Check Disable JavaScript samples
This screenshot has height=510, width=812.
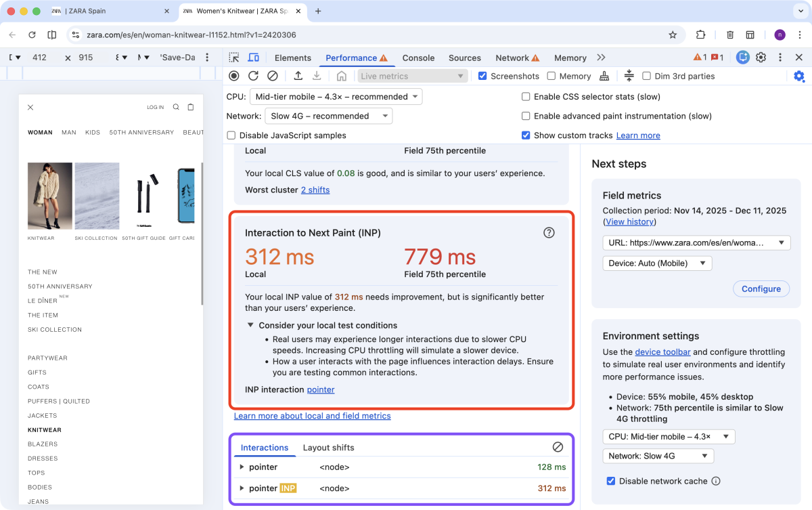231,135
